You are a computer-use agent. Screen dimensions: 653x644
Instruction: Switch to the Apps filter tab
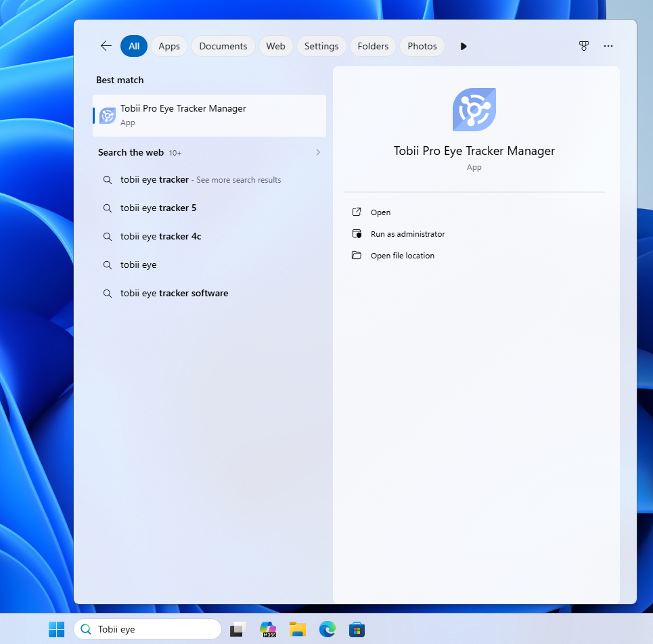pyautogui.click(x=169, y=46)
